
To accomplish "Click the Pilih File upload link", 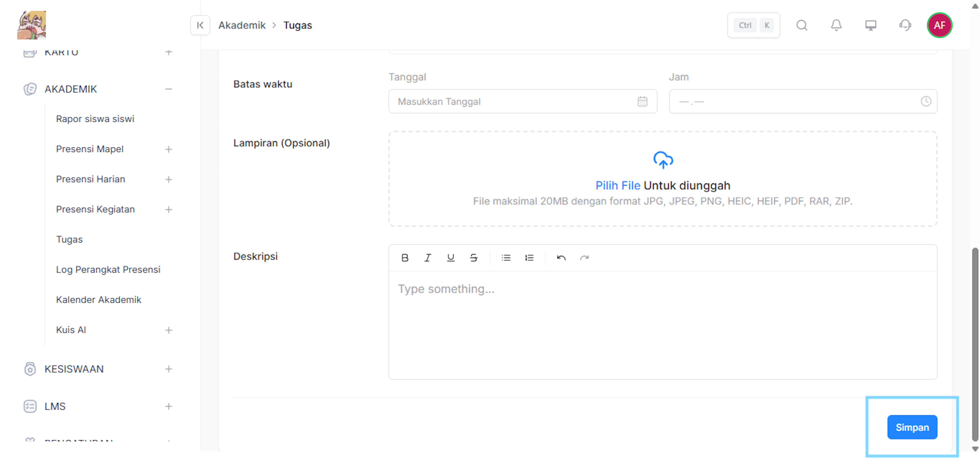I will point(618,186).
